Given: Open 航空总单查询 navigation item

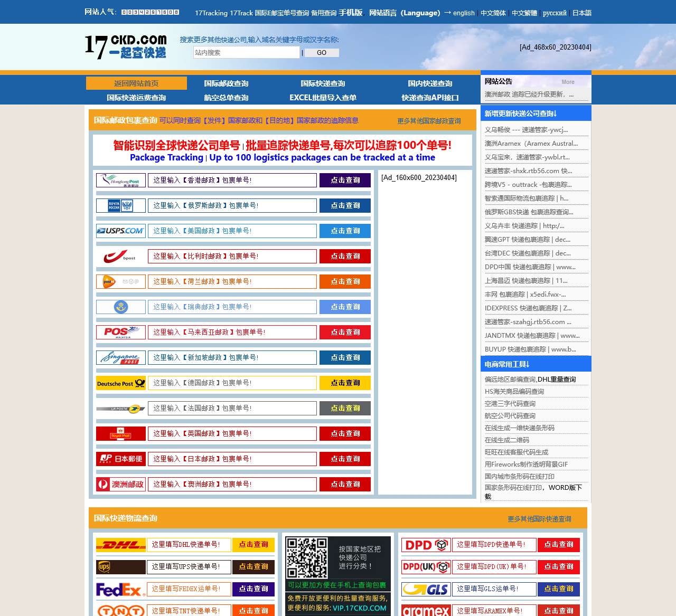Looking at the screenshot, I should point(226,98).
